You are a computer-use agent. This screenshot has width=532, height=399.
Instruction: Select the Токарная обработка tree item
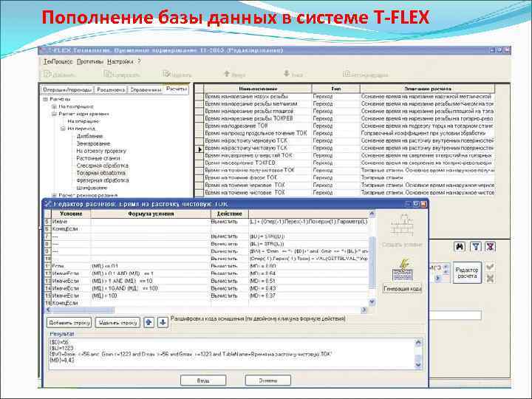[100, 173]
